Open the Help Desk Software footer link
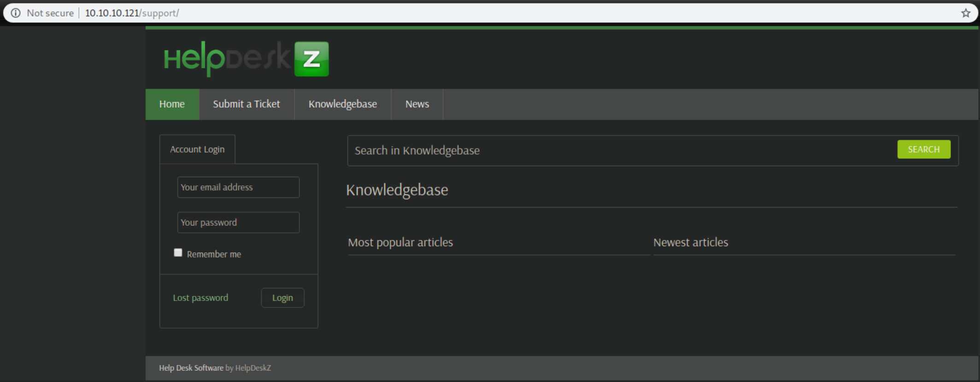This screenshot has width=980, height=382. coord(191,368)
